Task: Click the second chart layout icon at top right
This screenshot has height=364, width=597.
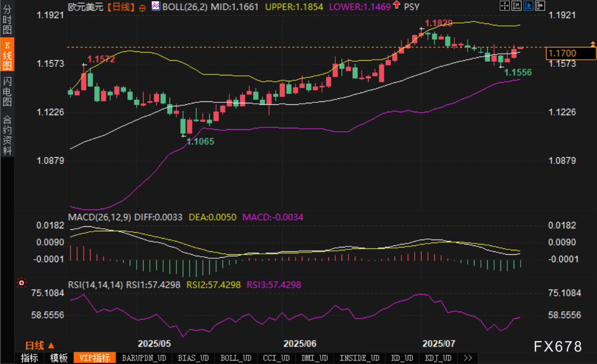Action: tap(516, 6)
